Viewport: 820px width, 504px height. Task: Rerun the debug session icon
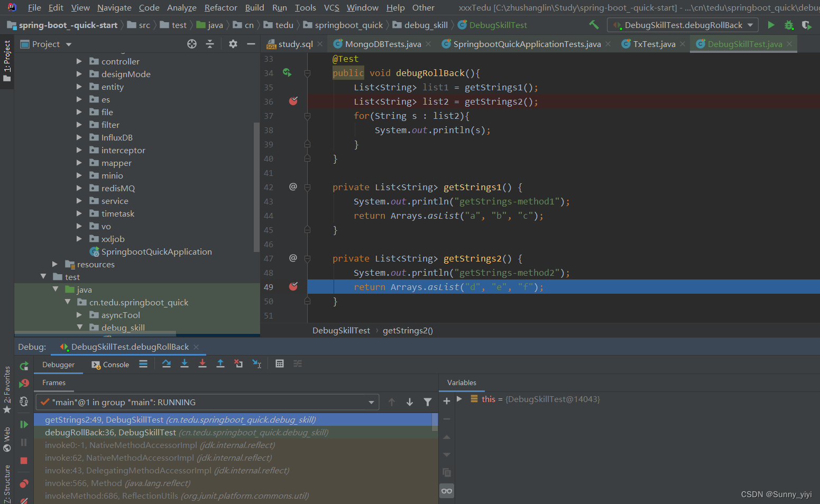pyautogui.click(x=24, y=366)
